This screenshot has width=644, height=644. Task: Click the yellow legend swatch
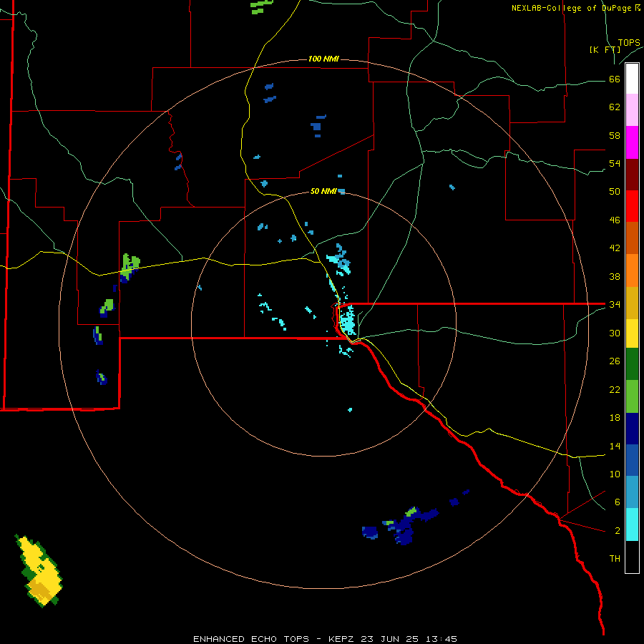coord(632,333)
